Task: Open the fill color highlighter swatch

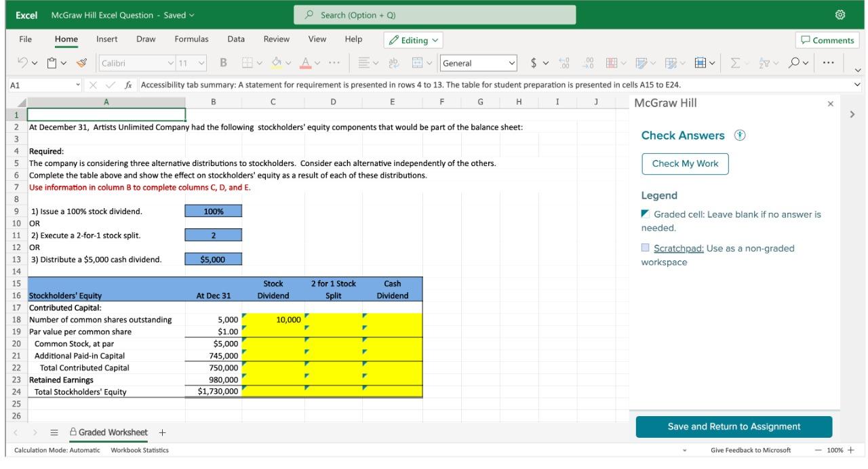Action: tap(276, 64)
